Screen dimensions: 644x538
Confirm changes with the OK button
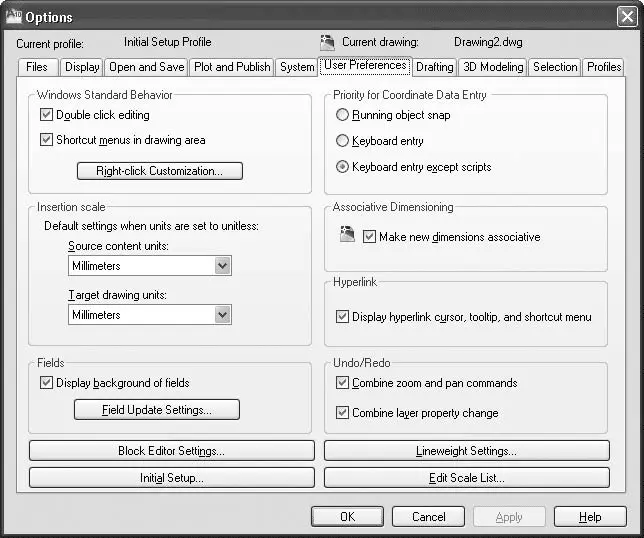(x=347, y=517)
